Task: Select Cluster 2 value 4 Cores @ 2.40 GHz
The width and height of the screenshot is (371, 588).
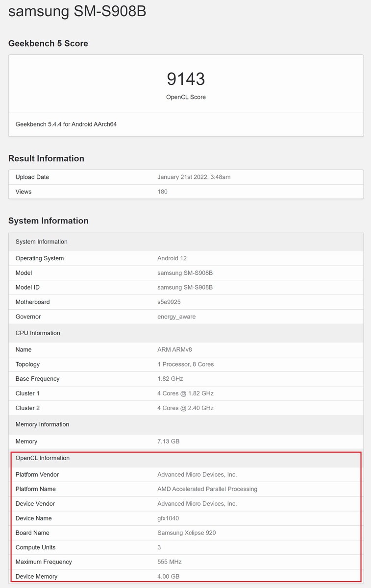Action: 185,408
